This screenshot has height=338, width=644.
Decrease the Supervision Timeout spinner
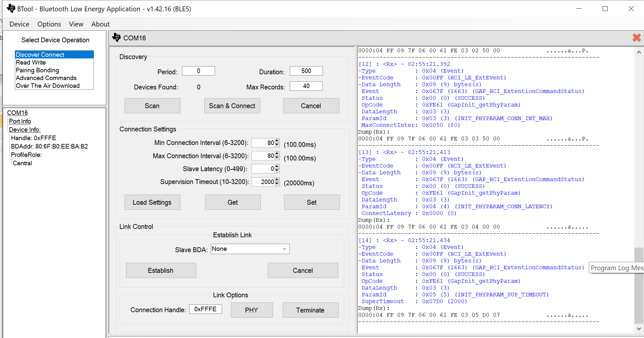pyautogui.click(x=277, y=184)
